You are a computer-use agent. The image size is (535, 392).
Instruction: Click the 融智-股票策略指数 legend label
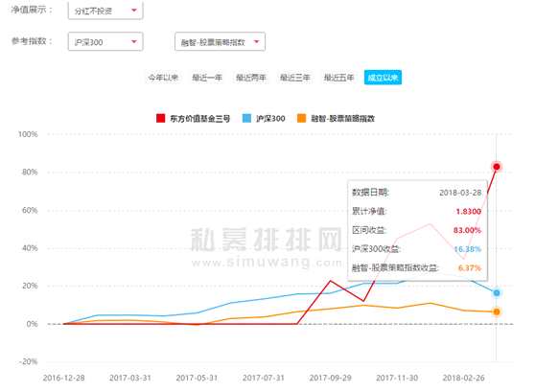343,119
